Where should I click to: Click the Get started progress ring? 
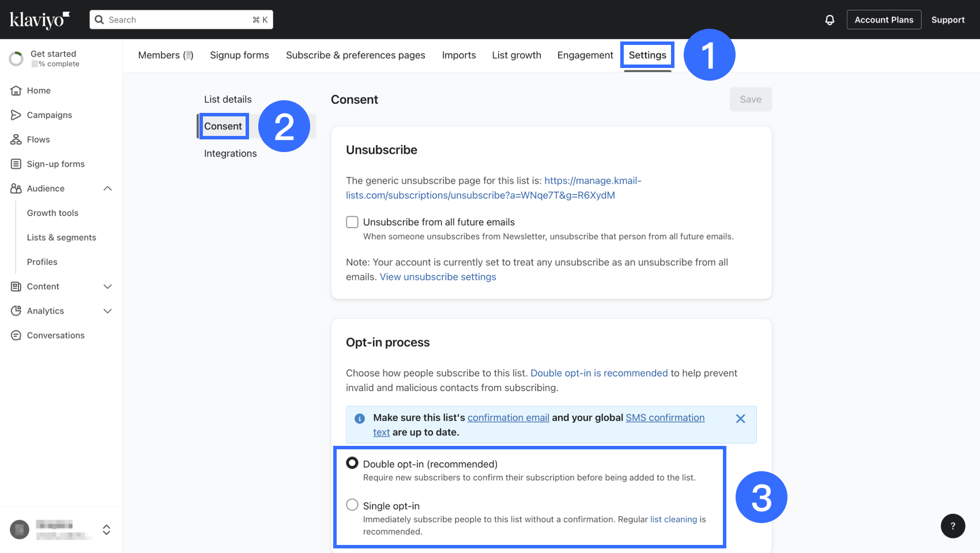[16, 59]
